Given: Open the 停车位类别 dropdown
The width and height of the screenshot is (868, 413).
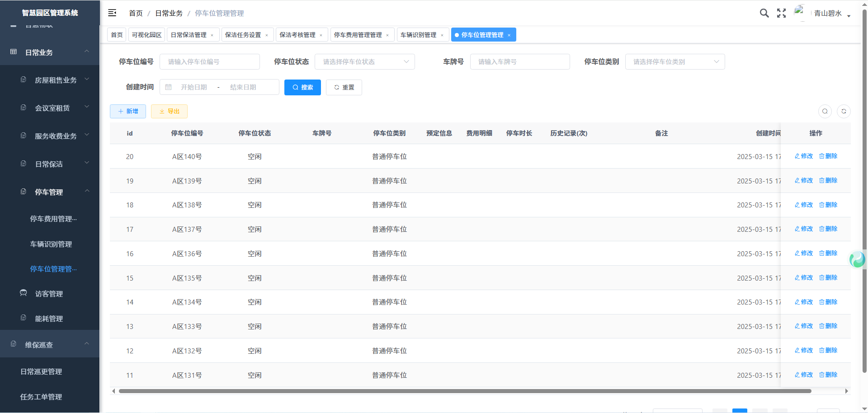Looking at the screenshot, I should (x=675, y=62).
